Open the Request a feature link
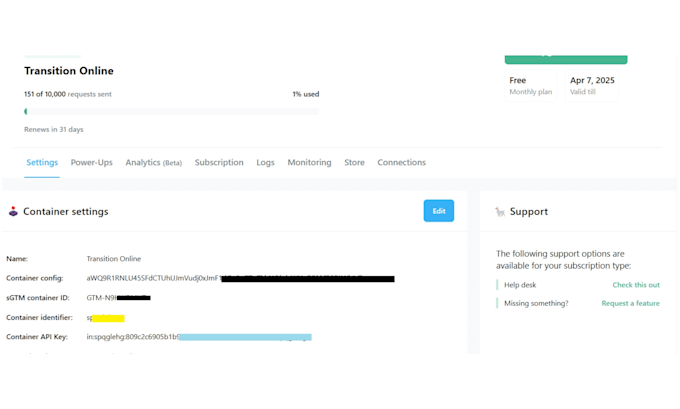This screenshot has height=409, width=680. [x=630, y=303]
